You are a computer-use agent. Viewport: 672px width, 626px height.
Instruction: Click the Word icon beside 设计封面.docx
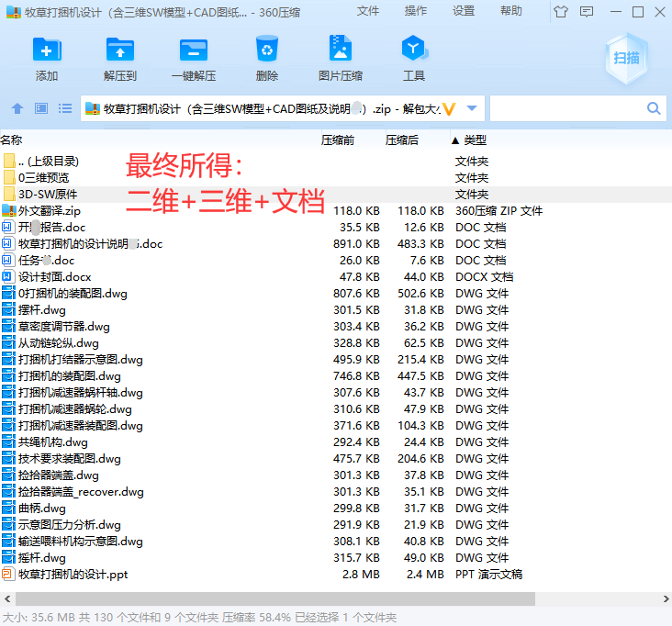[8, 277]
